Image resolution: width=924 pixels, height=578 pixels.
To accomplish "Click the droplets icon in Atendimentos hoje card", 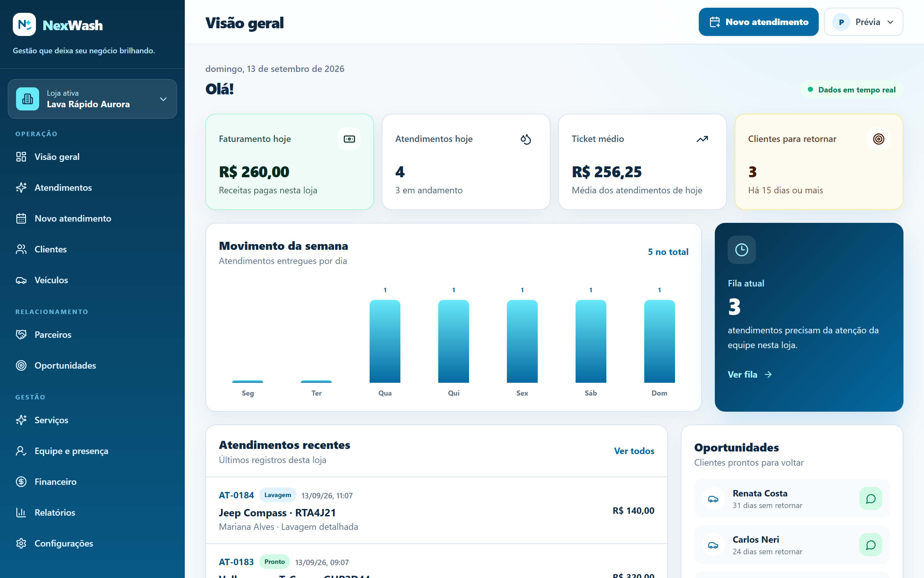I will pos(526,139).
